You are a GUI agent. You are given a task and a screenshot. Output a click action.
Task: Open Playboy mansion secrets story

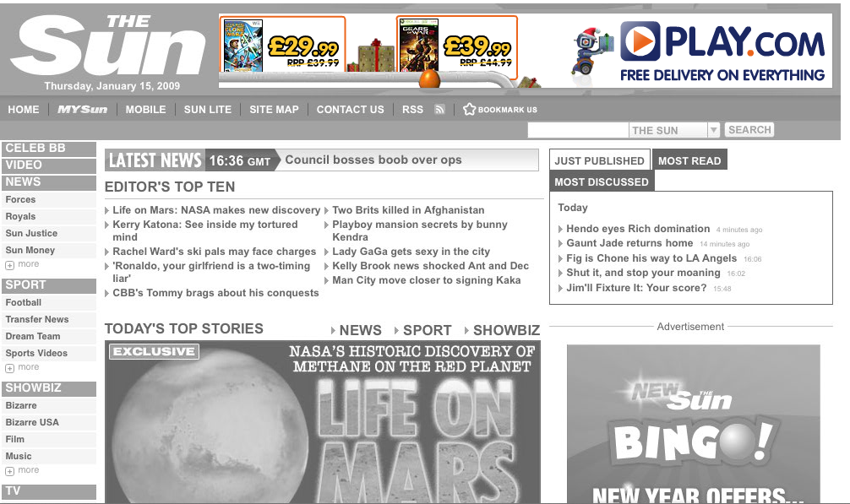click(420, 230)
